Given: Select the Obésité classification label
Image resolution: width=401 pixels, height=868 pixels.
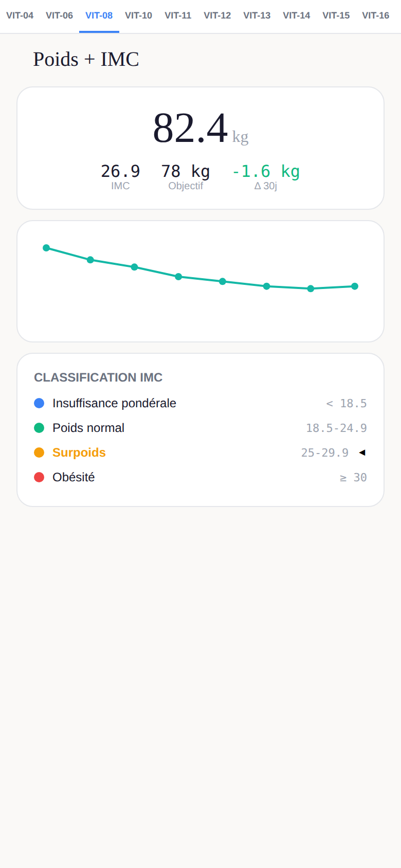Looking at the screenshot, I should [74, 477].
